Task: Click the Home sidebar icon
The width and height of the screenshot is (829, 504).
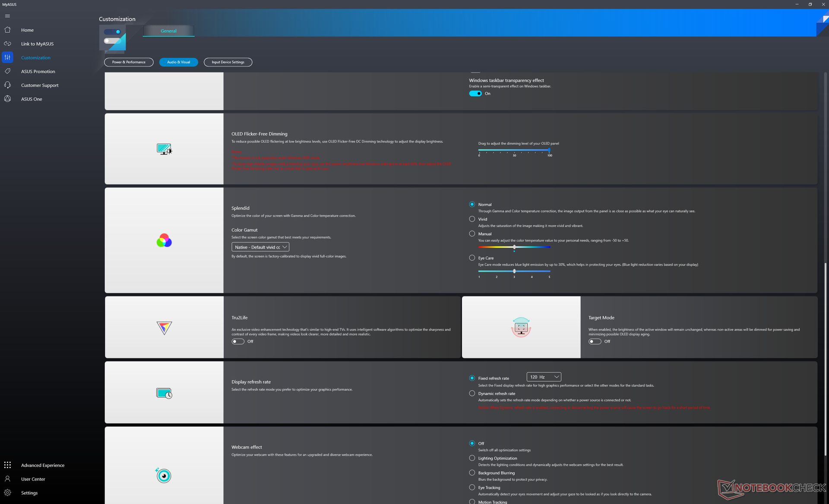Action: pos(7,30)
